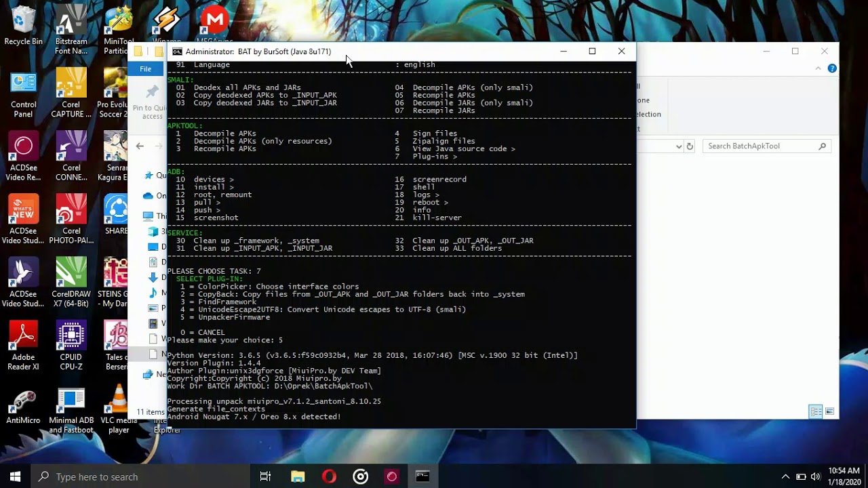Screen dimensions: 868x488
Task: Open the volume control in system tray
Action: point(815,476)
